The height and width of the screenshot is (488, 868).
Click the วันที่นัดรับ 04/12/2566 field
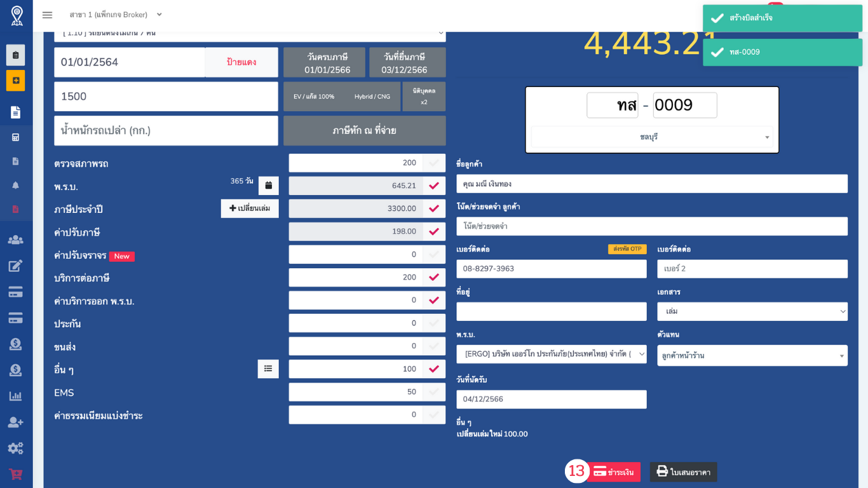point(552,399)
